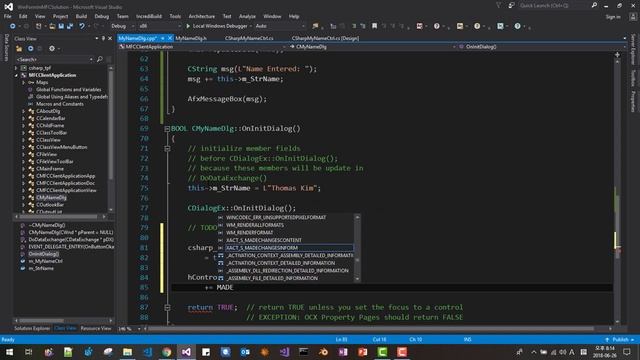
Task: Expand the CAboutDlg class node
Action: point(23,111)
